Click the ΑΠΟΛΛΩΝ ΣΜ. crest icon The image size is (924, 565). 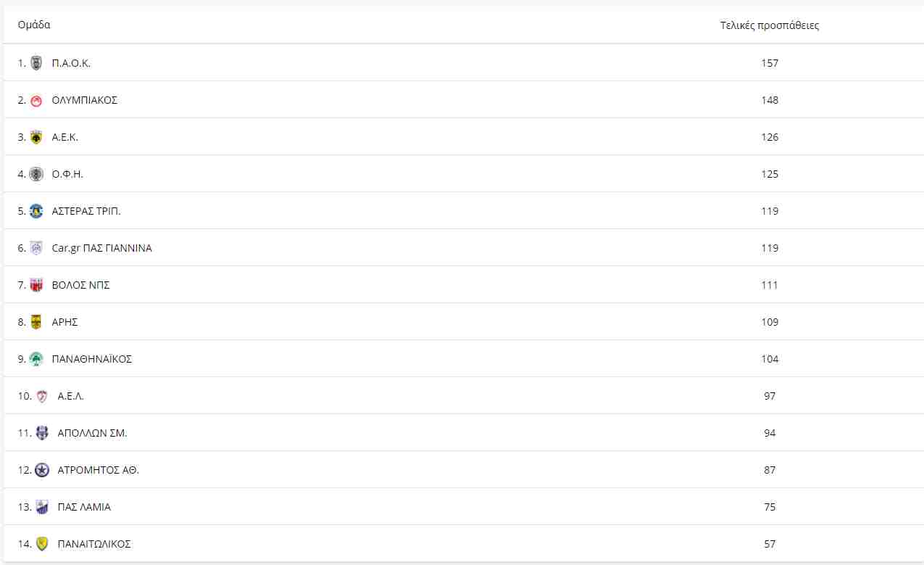(x=42, y=433)
